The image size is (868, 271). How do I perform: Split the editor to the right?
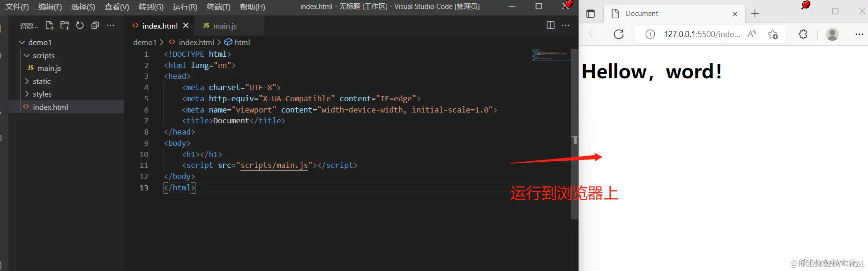click(x=551, y=25)
